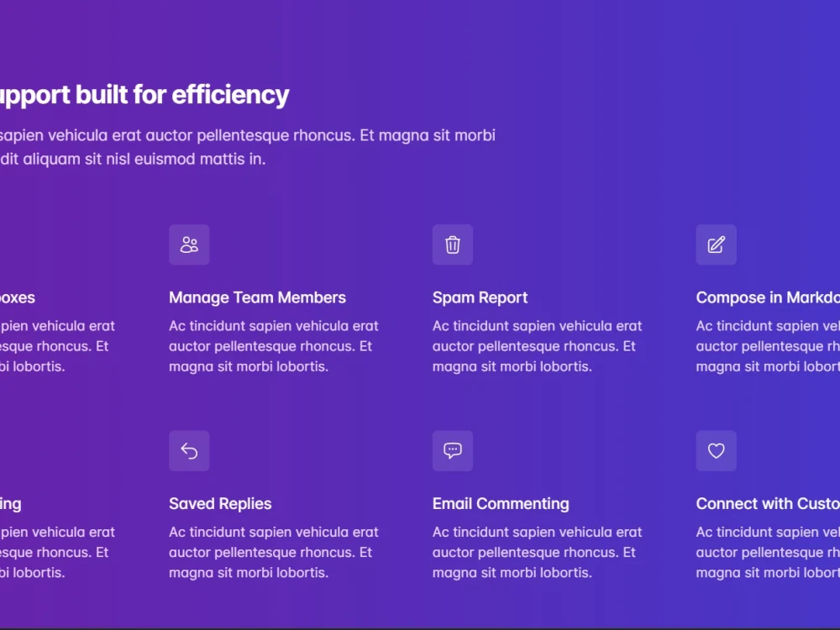Click the Spam Report trash can icon
Image resolution: width=840 pixels, height=630 pixels.
click(x=453, y=244)
